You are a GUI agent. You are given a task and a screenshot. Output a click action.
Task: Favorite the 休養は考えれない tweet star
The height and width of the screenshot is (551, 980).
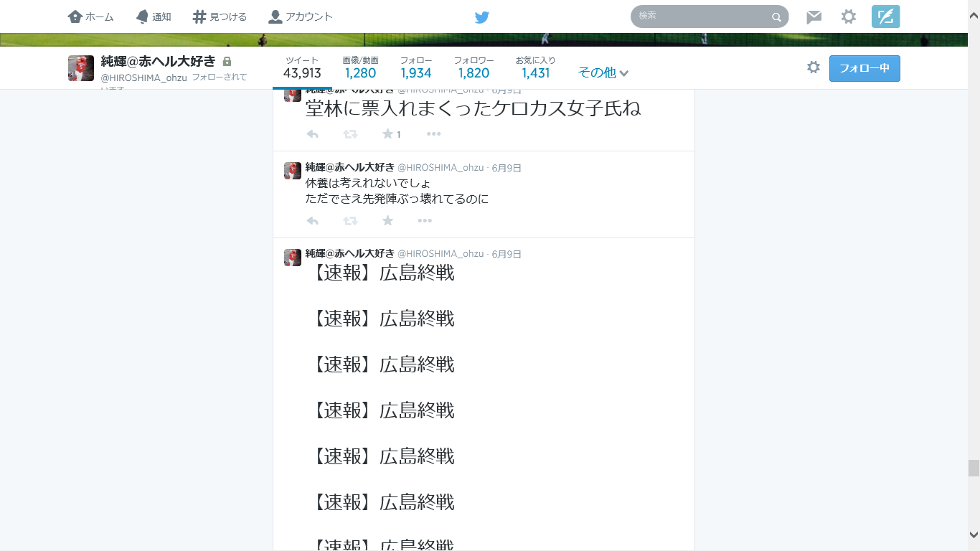[387, 220]
